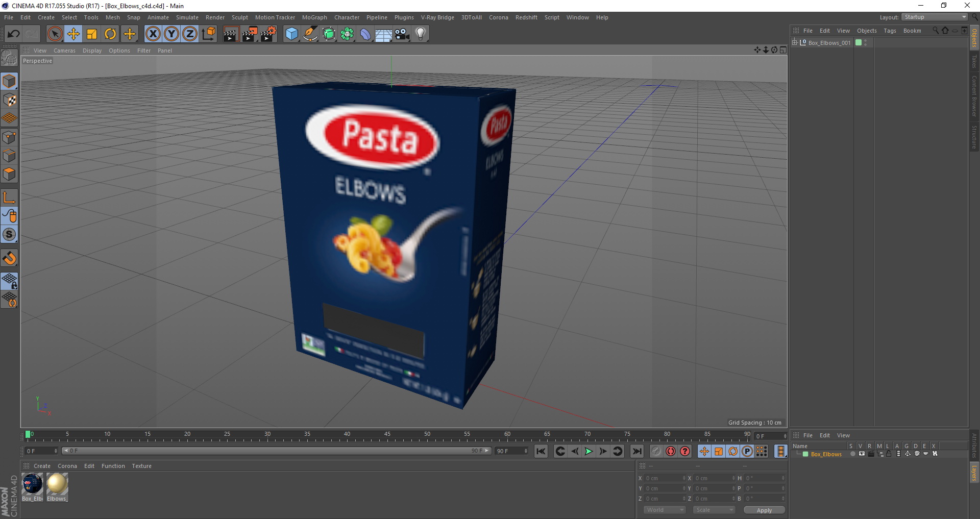Open the viewport Cameras menu

pyautogui.click(x=64, y=51)
